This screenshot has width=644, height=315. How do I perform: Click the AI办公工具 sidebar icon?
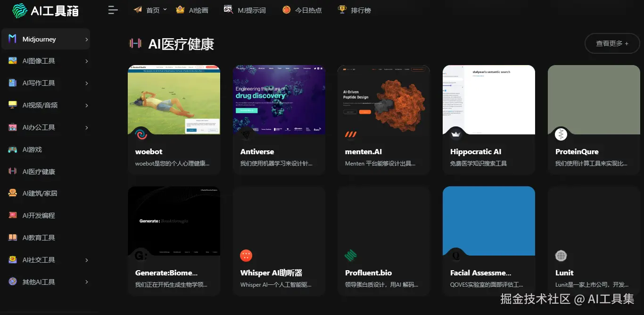pyautogui.click(x=13, y=127)
